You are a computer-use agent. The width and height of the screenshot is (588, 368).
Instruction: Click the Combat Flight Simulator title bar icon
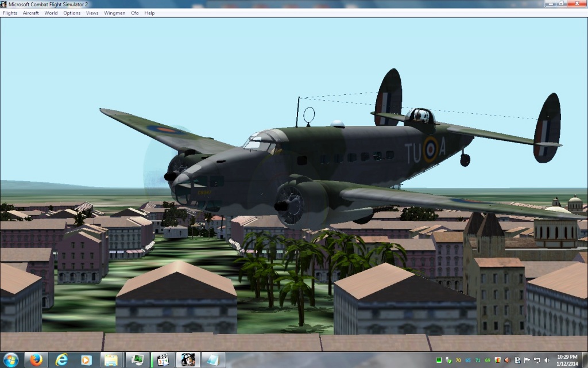point(4,4)
